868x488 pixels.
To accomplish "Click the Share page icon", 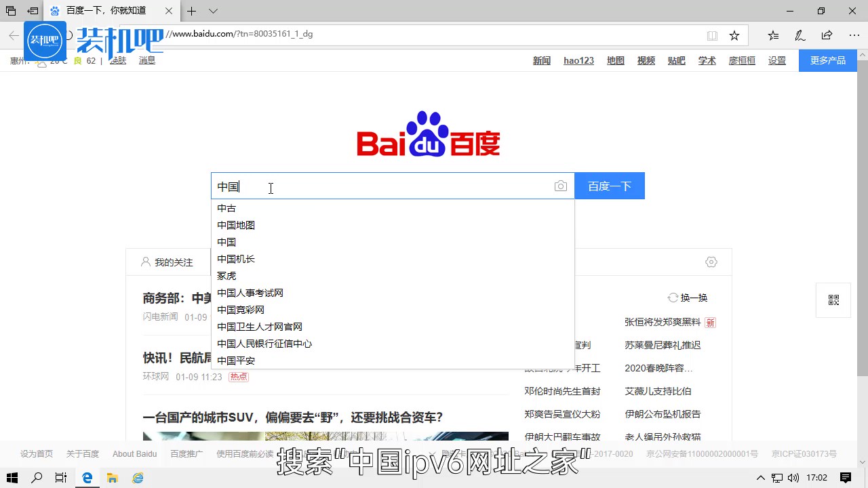I will point(827,35).
